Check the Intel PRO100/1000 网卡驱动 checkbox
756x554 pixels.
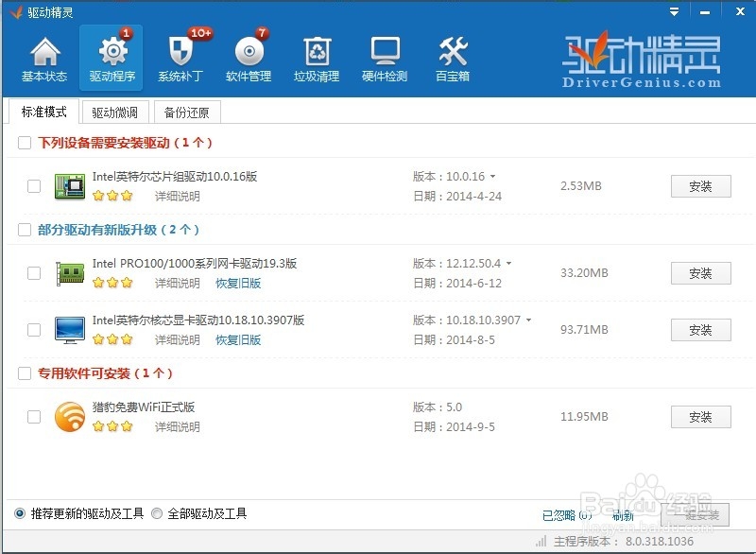pyautogui.click(x=34, y=273)
